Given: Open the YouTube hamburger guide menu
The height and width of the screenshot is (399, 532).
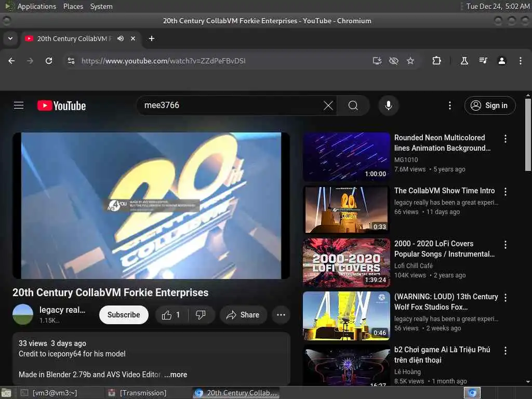Looking at the screenshot, I should pos(19,105).
